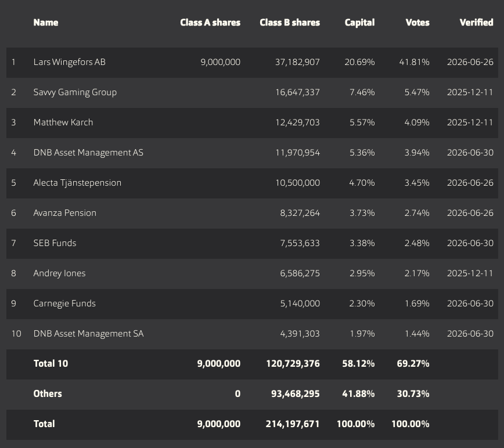
Task: Click the Others Class A value 0
Action: [237, 393]
